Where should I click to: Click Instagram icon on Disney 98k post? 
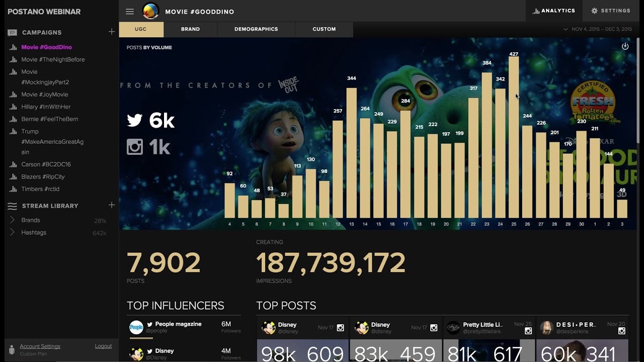click(x=340, y=328)
